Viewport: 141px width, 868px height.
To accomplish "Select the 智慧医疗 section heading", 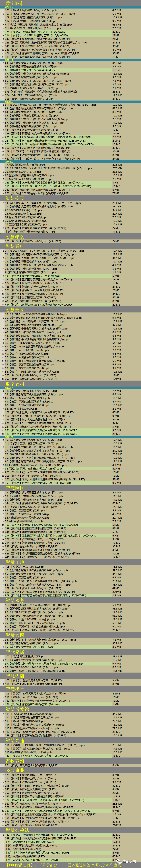I will tap(14, 246).
